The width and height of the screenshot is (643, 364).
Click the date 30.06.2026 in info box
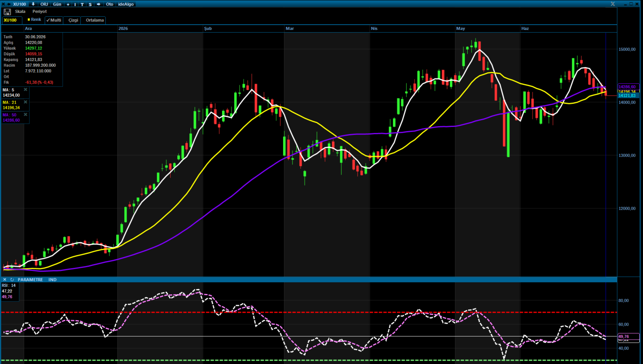point(35,37)
